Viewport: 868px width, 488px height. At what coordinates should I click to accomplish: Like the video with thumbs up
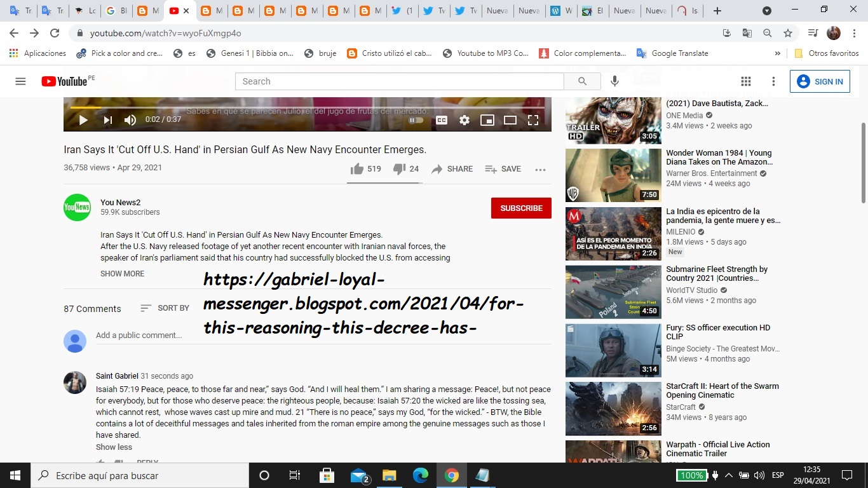click(x=357, y=169)
